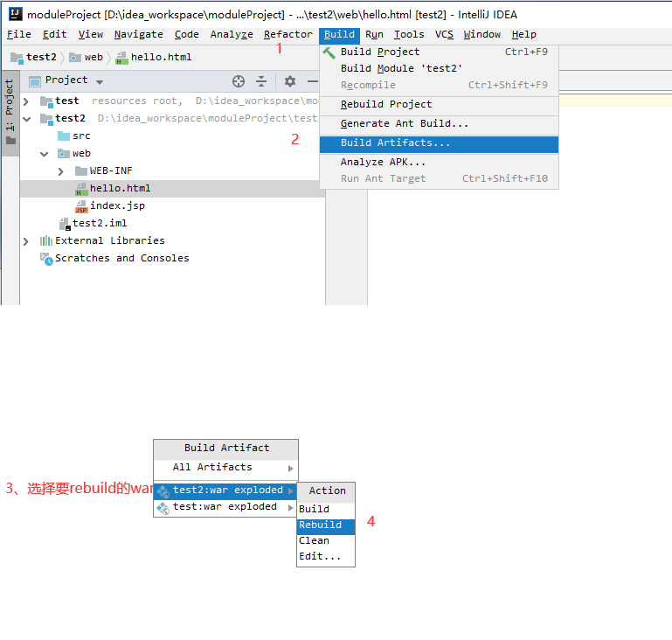Image resolution: width=672 pixels, height=640 pixels.
Task: Click 'web' breadcrumb in navigation bar
Action: (x=94, y=58)
